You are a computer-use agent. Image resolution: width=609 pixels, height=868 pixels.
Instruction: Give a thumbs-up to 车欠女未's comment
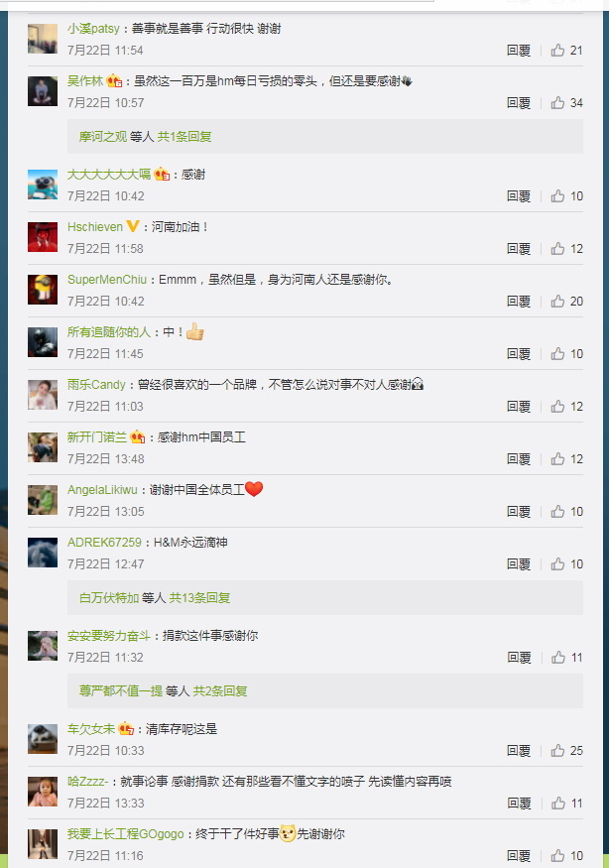(566, 751)
